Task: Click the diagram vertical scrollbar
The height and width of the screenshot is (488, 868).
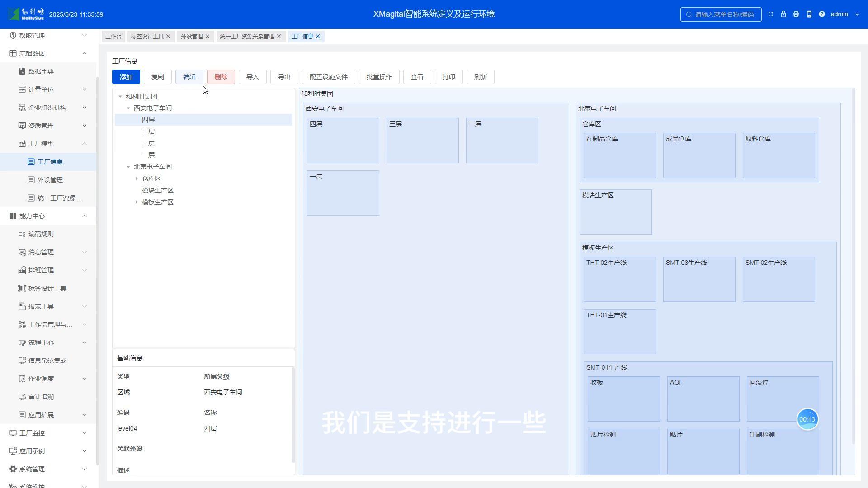Action: 854,266
